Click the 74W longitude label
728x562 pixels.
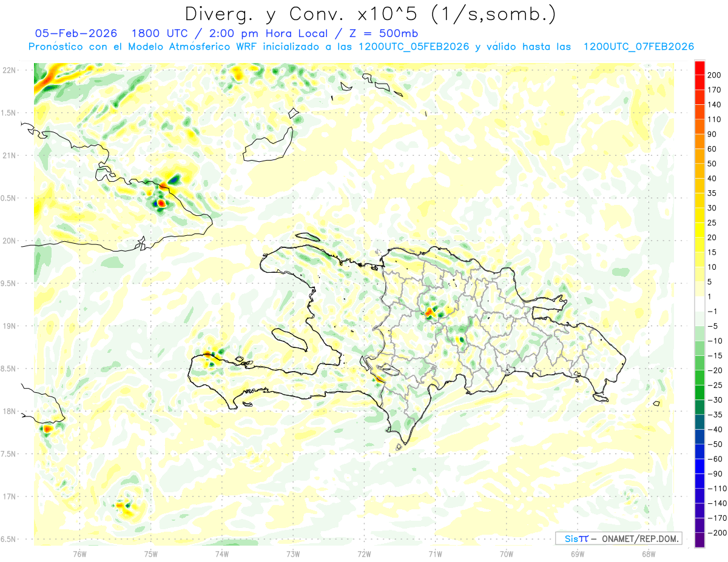click(x=222, y=554)
